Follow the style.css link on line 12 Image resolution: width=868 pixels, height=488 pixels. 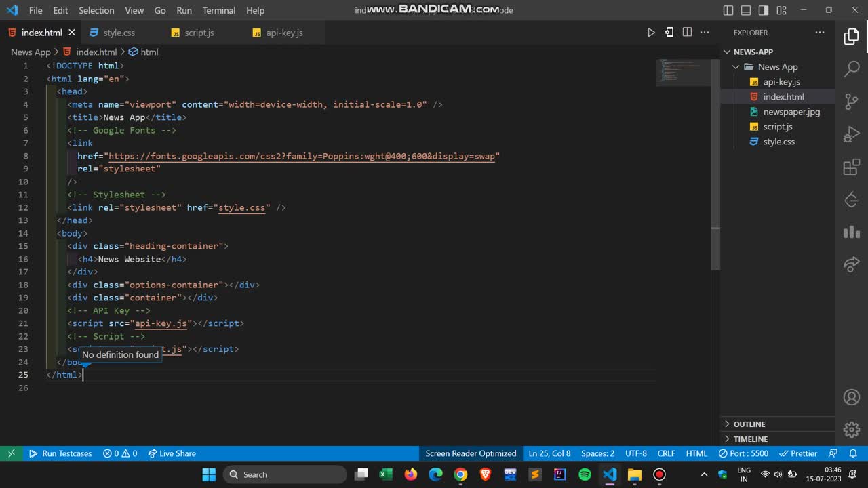click(241, 207)
